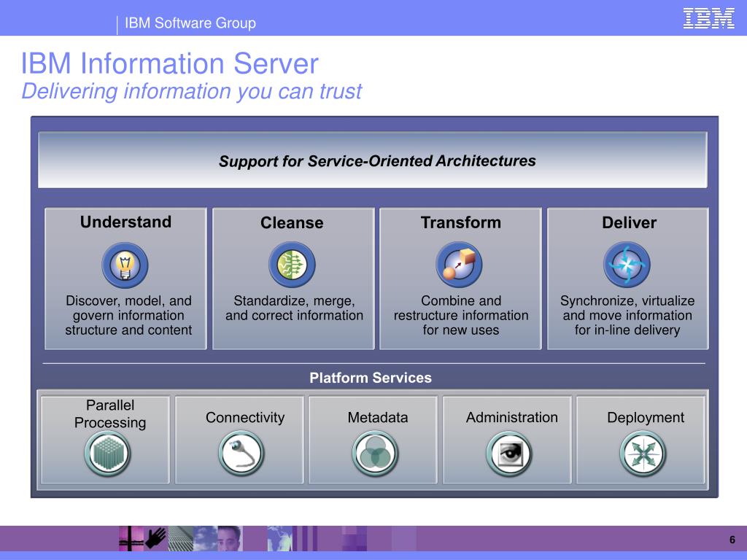Viewport: 747px width, 560px height.
Task: Click the IBM Information Server title
Action: coord(169,63)
